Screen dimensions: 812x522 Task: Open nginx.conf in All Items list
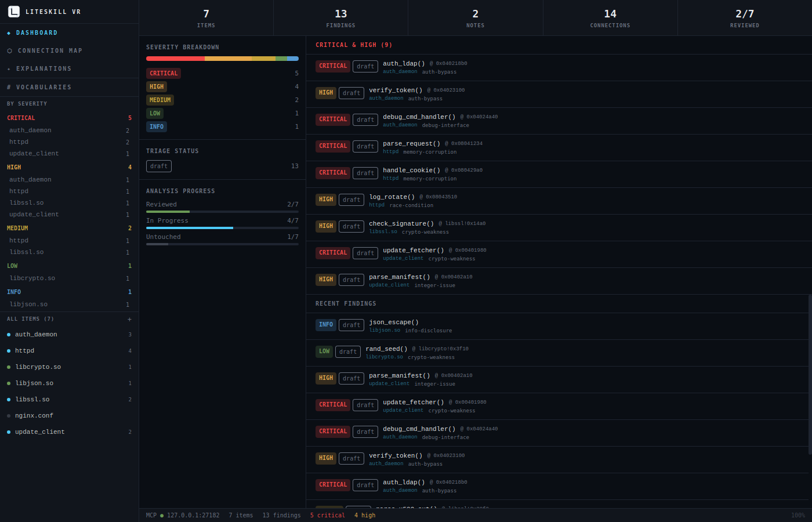click(69, 416)
